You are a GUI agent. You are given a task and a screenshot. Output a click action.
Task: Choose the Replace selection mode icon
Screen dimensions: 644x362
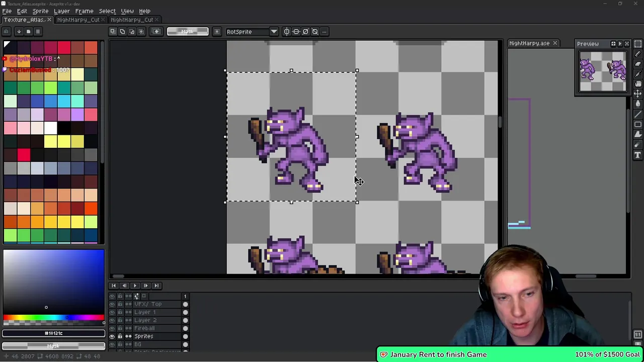click(113, 32)
